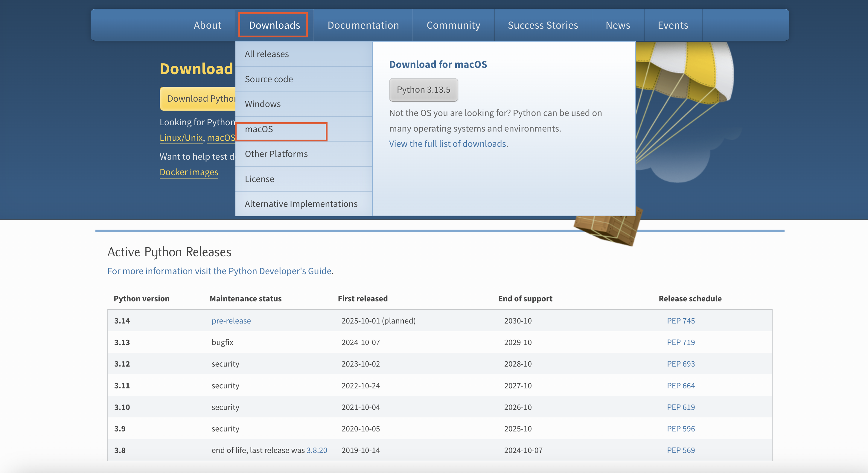Open the License menu entry
This screenshot has width=868, height=473.
304,179
